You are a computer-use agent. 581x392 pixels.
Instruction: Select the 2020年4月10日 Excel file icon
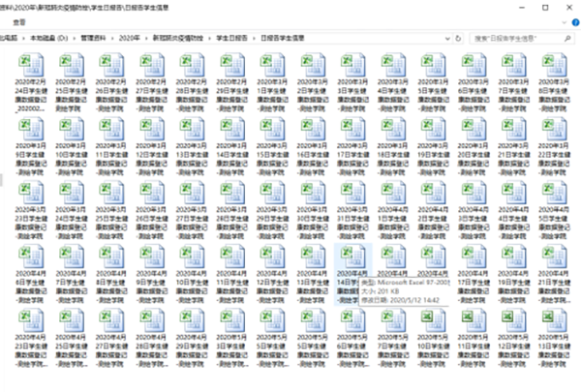tap(192, 256)
